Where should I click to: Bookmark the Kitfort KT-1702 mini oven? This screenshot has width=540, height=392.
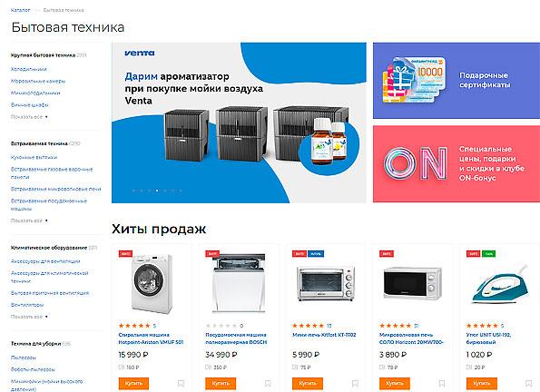point(355,383)
